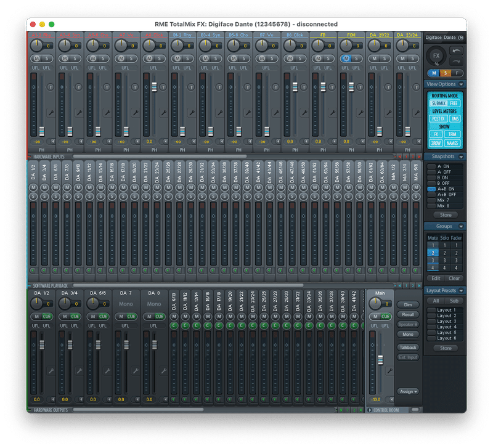Click the S icon on MA 5/6 playback channel
Screen dimensions: 493x448
(416, 197)
